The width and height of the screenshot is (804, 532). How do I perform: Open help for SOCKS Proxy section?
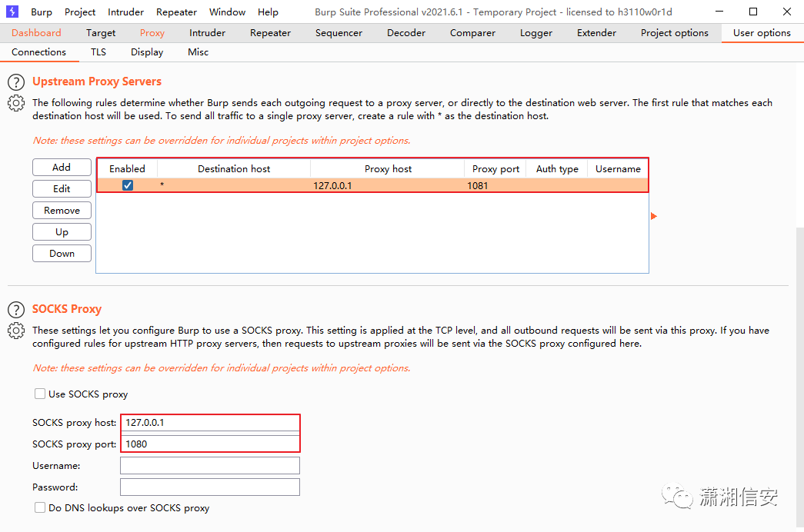(16, 310)
